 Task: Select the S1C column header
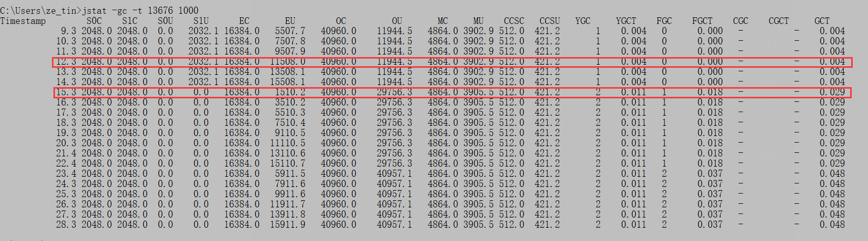tap(130, 21)
